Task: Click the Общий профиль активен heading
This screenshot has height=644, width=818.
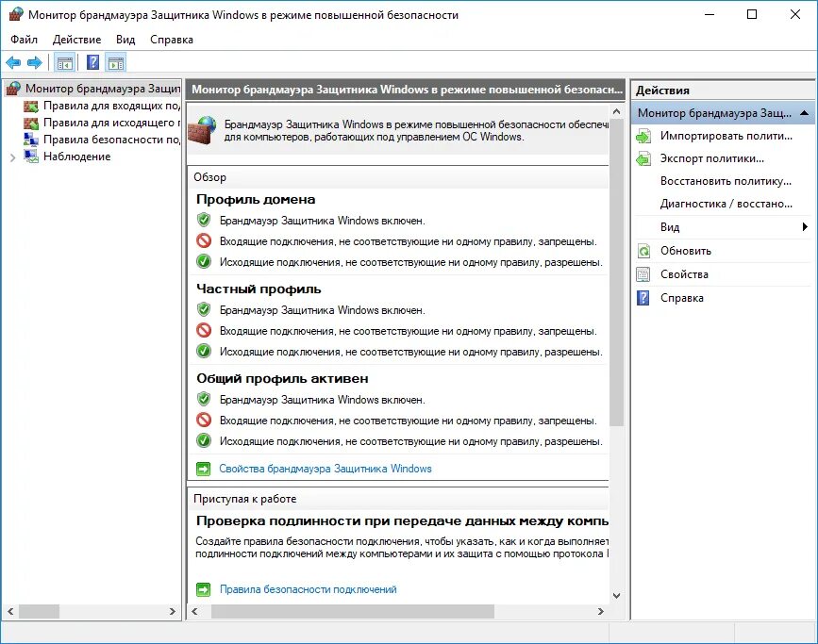Action: click(x=282, y=379)
